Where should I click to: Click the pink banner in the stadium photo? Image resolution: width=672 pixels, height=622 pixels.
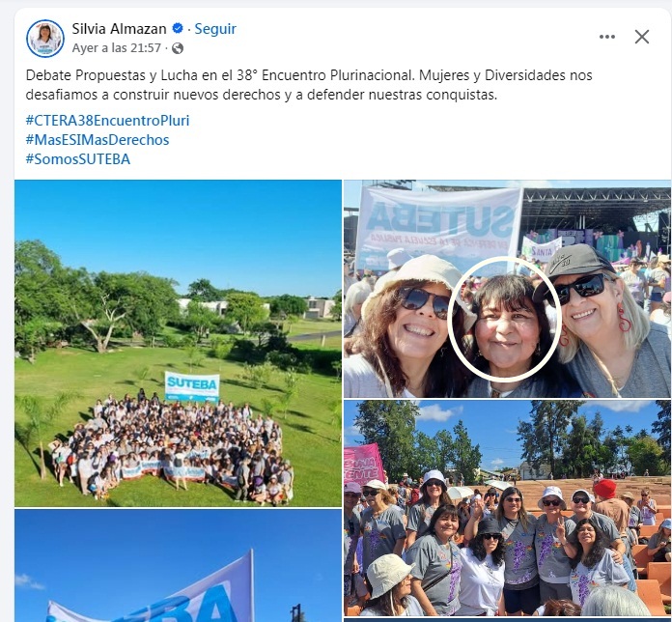[x=364, y=465]
